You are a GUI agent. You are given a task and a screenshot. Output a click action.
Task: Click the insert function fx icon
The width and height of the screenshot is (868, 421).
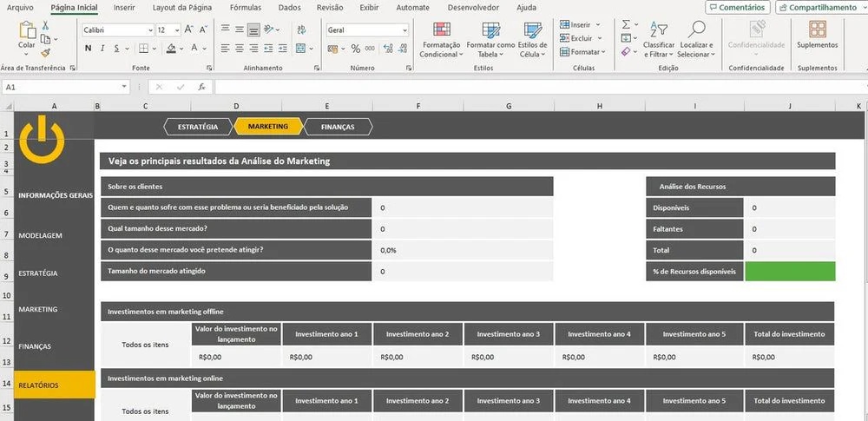pyautogui.click(x=202, y=87)
